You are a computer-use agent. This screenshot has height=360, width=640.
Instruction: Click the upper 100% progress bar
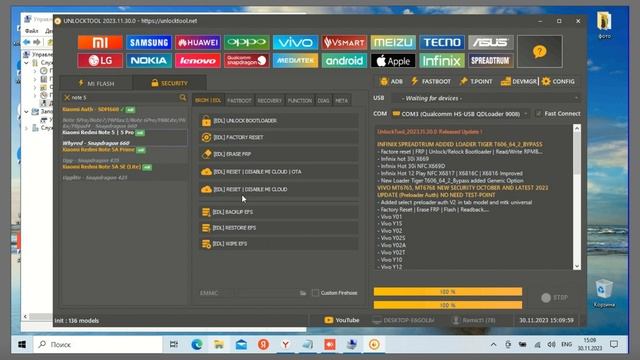pyautogui.click(x=448, y=291)
